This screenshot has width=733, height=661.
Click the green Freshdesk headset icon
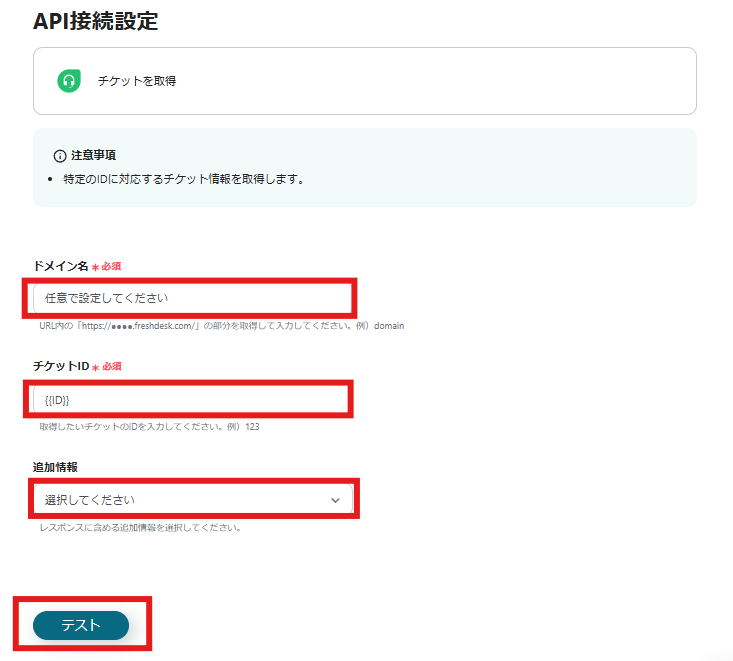tap(69, 81)
